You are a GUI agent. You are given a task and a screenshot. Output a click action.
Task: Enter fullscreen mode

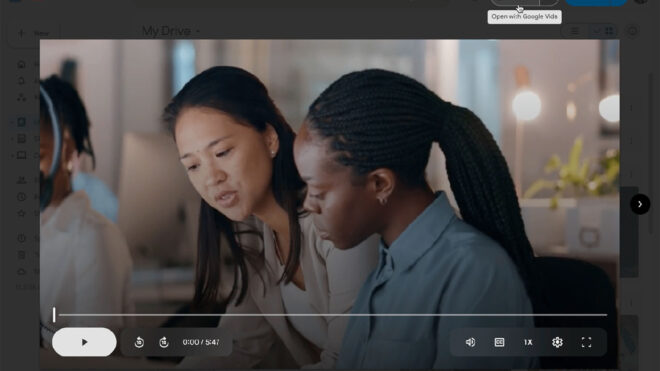pyautogui.click(x=586, y=342)
